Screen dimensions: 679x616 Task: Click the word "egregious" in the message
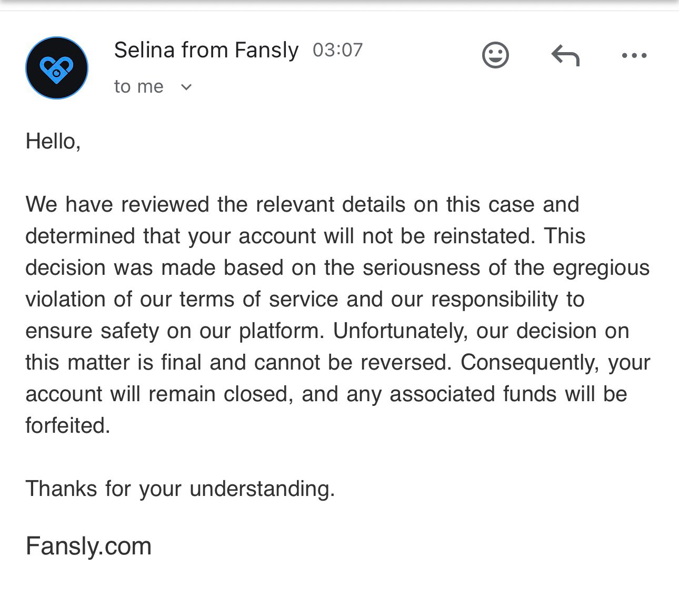point(601,267)
